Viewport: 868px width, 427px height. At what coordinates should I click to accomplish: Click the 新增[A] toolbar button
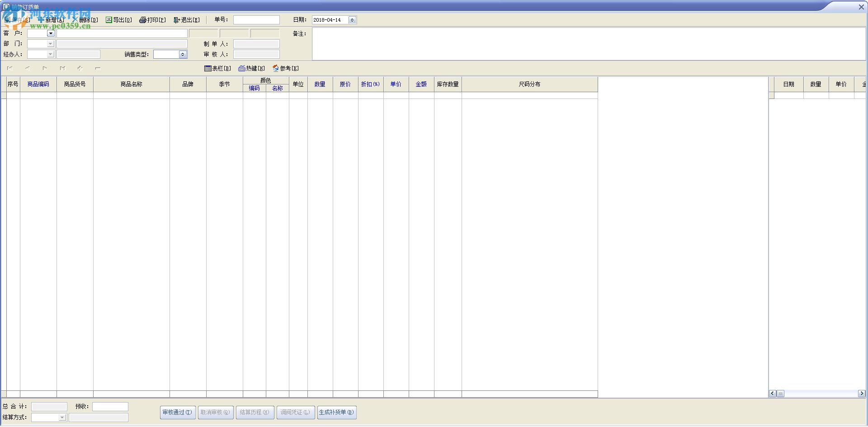(x=51, y=20)
